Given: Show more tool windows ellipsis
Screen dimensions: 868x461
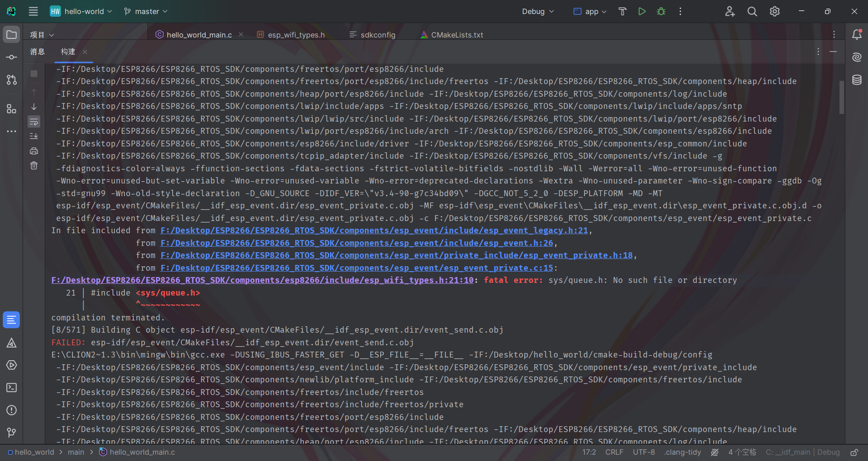Looking at the screenshot, I should point(11,132).
